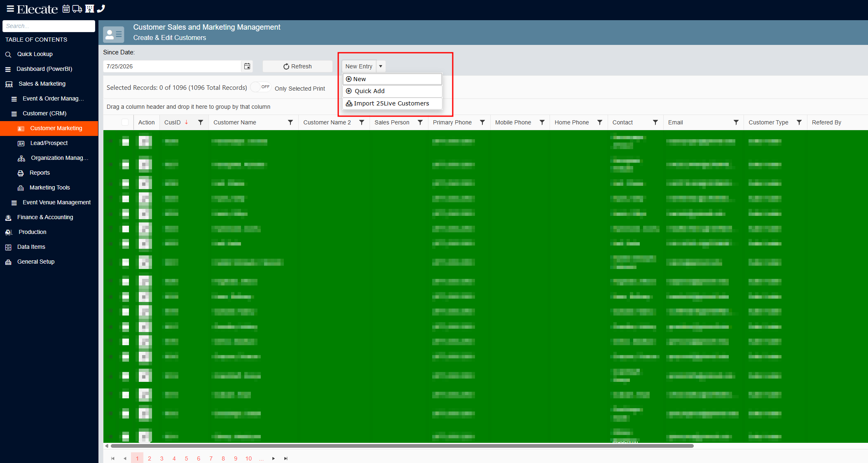Open Organization Management in sidebar

[x=59, y=158]
